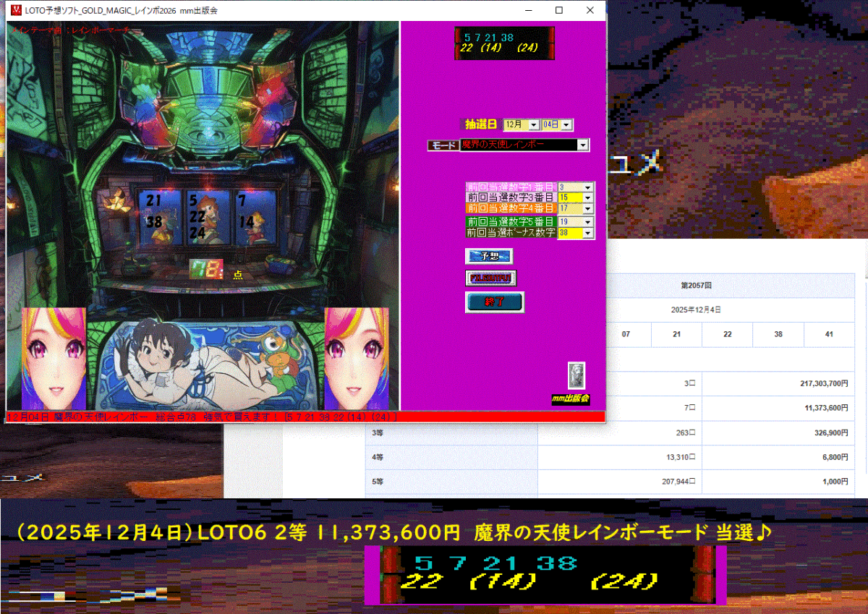Click winning number 22 in results table

click(727, 335)
